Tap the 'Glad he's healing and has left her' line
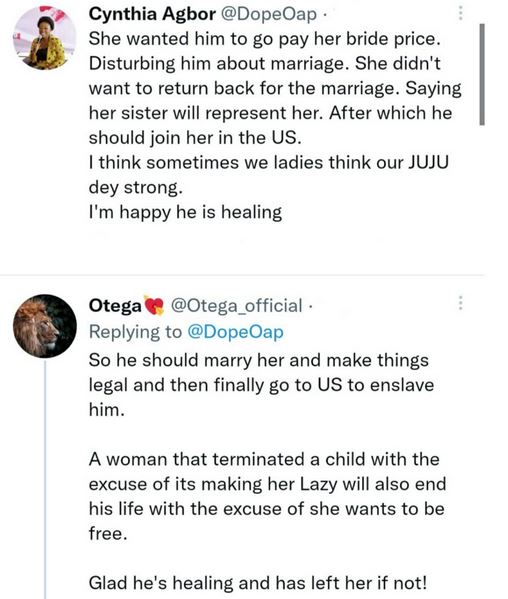Viewport: 508px width, 599px height. pos(257,583)
